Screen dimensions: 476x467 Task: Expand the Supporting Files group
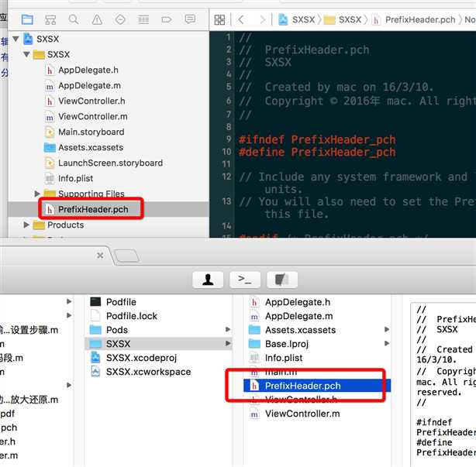37,194
